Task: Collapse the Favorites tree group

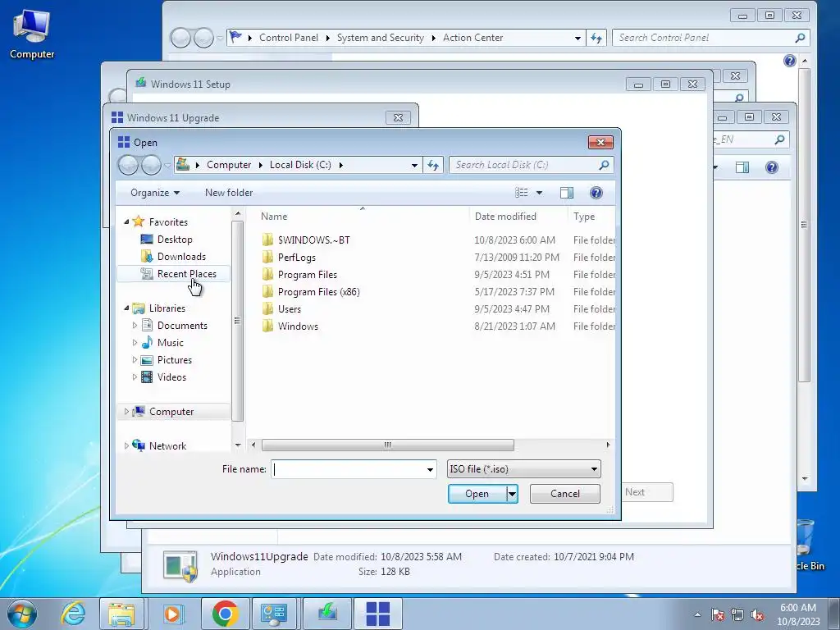Action: coord(127,221)
